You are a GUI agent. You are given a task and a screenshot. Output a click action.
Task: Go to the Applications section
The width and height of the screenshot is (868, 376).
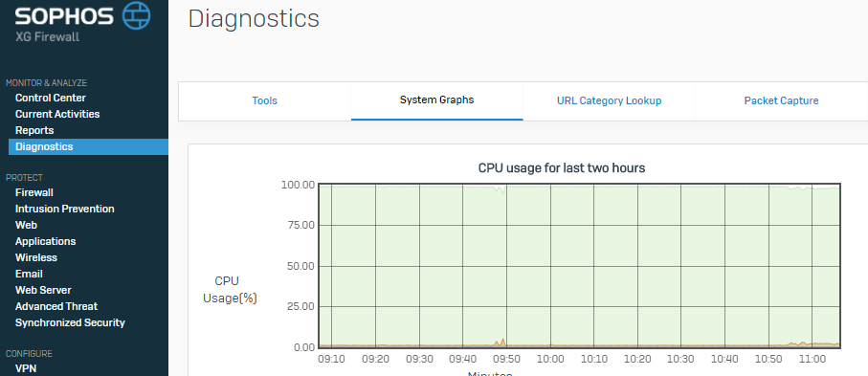coord(45,241)
